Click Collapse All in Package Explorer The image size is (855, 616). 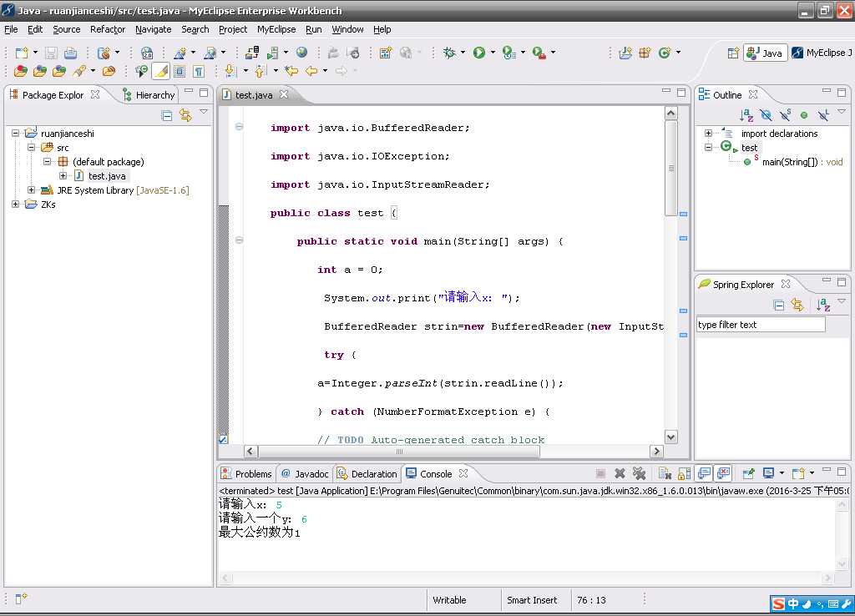point(167,115)
